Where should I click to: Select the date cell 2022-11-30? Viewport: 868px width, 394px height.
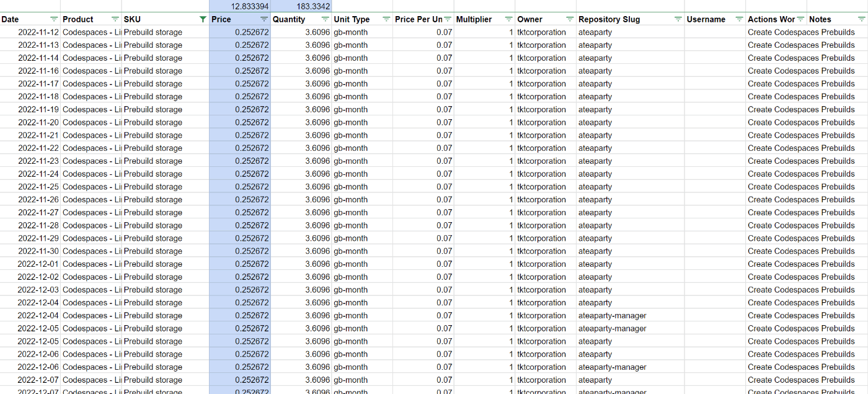(30, 251)
